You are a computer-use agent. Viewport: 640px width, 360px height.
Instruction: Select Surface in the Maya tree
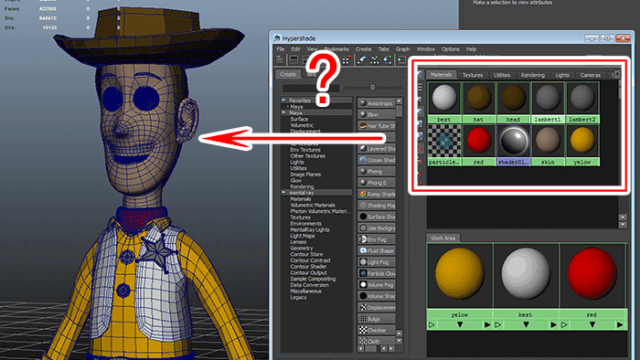coord(299,119)
